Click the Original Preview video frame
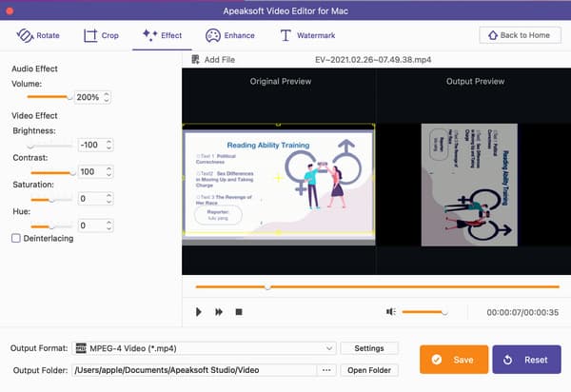571x392 pixels. pos(279,184)
